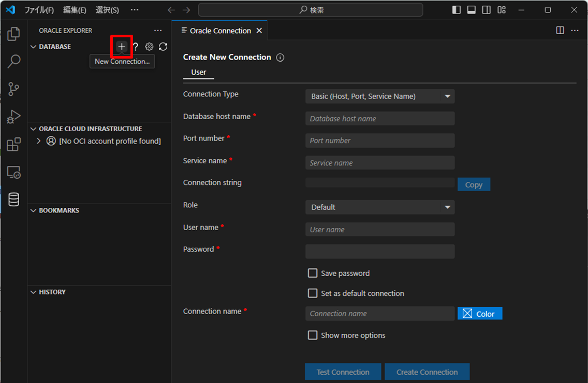Image resolution: width=588 pixels, height=383 pixels.
Task: Switch to the Oracle Connection tab
Action: (220, 31)
